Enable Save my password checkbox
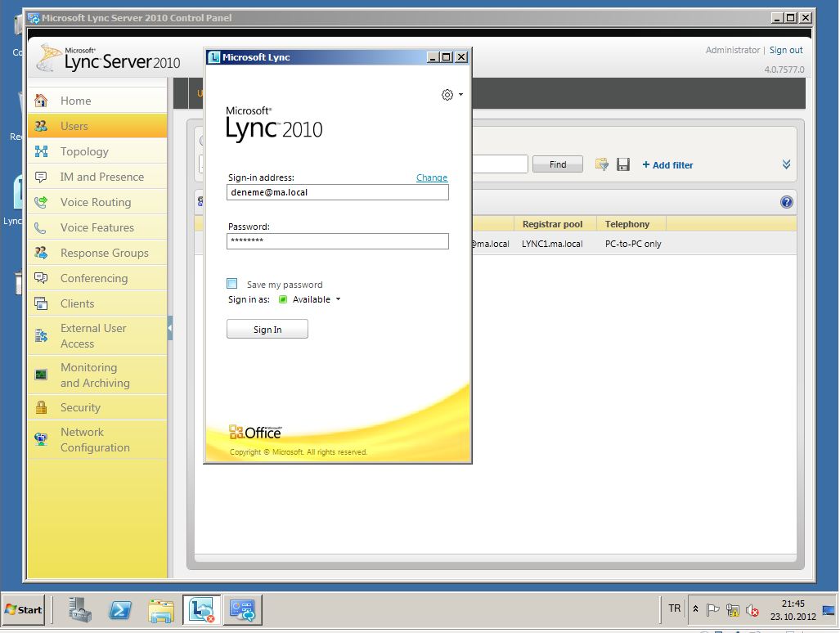The height and width of the screenshot is (633, 840). (x=232, y=284)
